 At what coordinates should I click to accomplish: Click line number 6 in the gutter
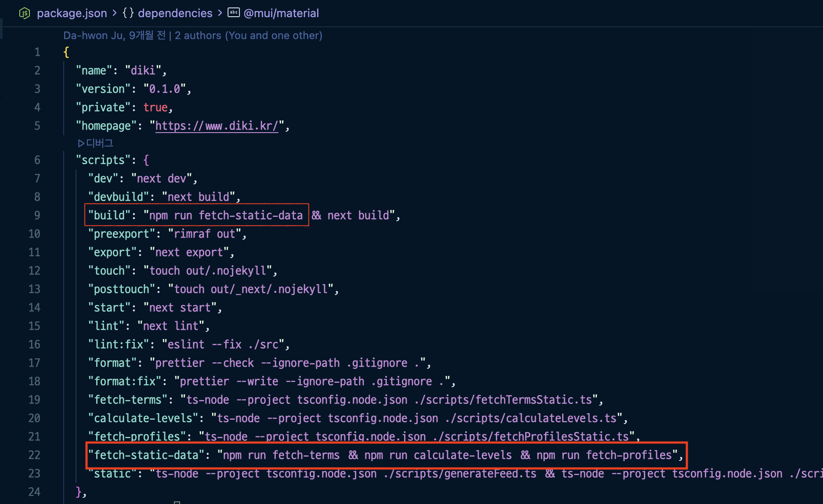(x=37, y=160)
